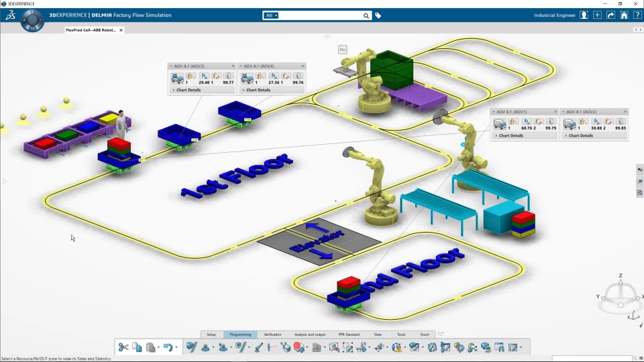Click the 60.76 value in AGV.1 panel
This screenshot has height=362, width=644.
[x=528, y=128]
